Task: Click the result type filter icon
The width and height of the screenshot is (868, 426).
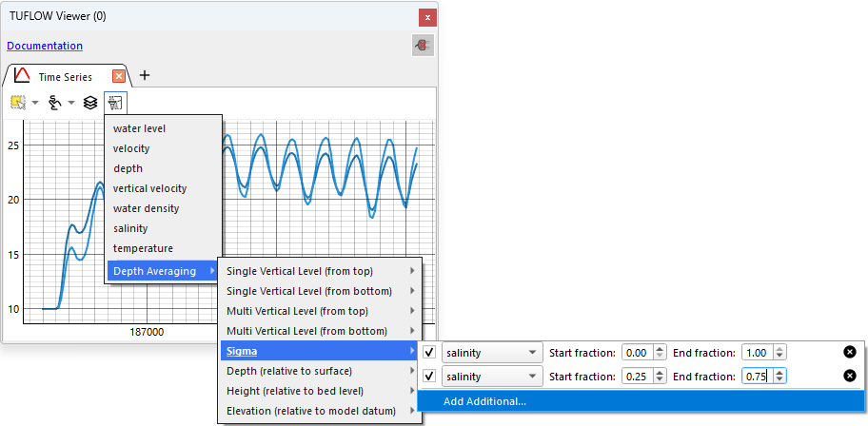Action: pyautogui.click(x=115, y=102)
